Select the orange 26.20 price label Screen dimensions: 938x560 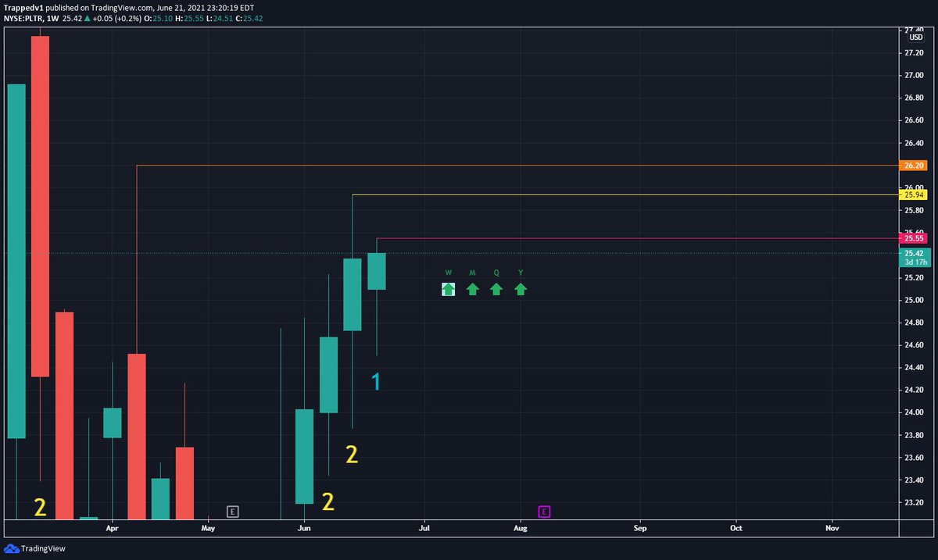click(914, 166)
